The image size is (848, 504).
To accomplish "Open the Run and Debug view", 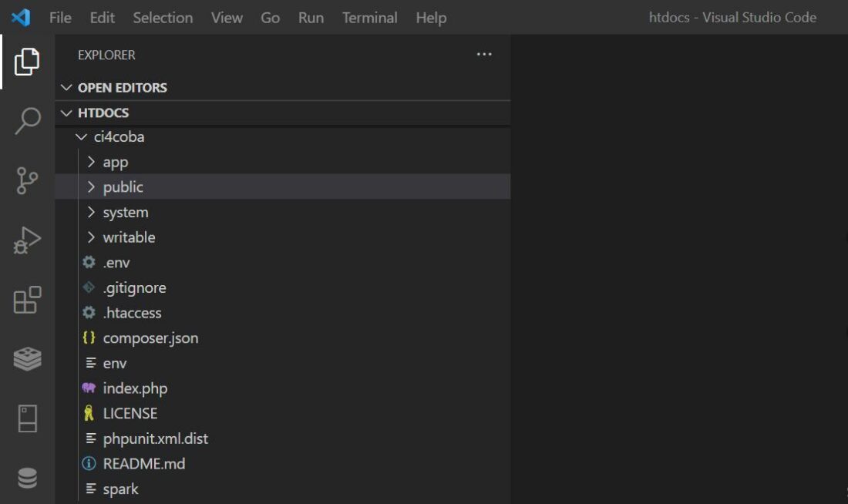I will click(x=27, y=240).
